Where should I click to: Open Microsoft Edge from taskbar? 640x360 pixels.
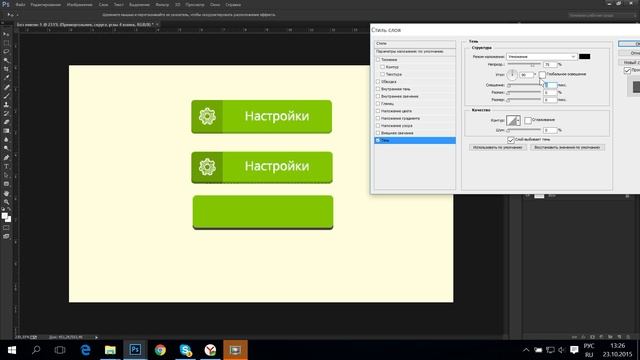(x=85, y=350)
